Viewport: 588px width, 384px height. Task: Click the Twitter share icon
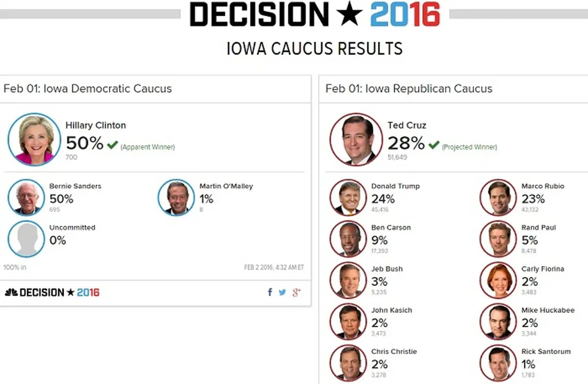tap(282, 292)
